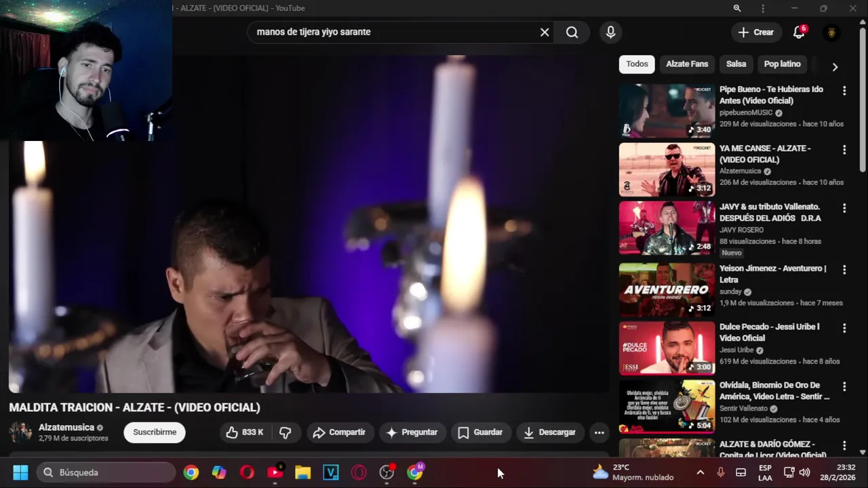Image resolution: width=868 pixels, height=488 pixels.
Task: Click the sunday channel name
Action: point(730,291)
